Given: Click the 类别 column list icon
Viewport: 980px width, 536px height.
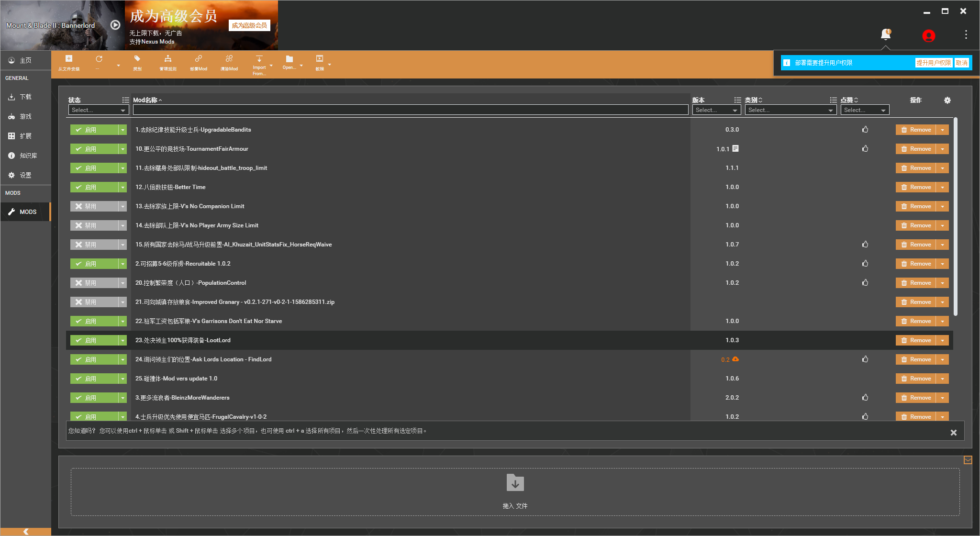Looking at the screenshot, I should (x=833, y=100).
